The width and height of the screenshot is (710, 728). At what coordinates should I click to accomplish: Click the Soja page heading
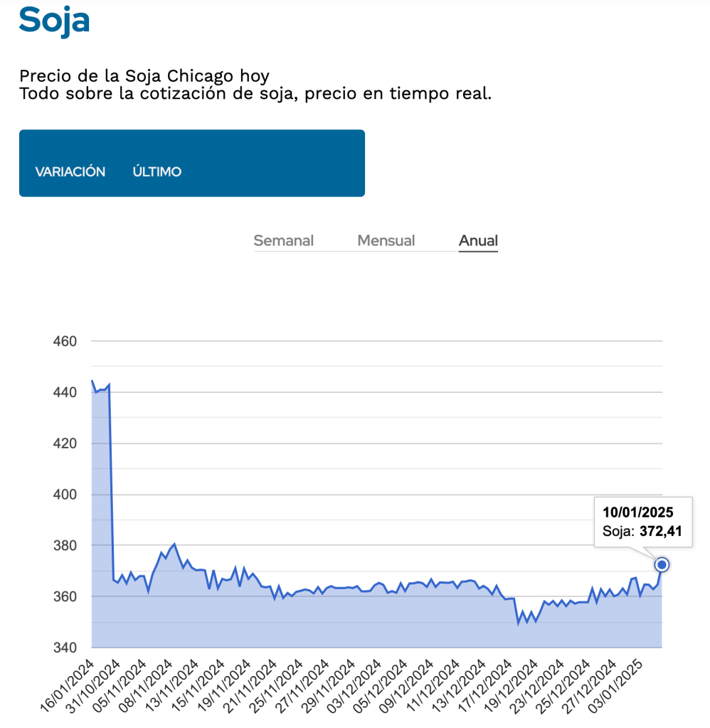54,21
